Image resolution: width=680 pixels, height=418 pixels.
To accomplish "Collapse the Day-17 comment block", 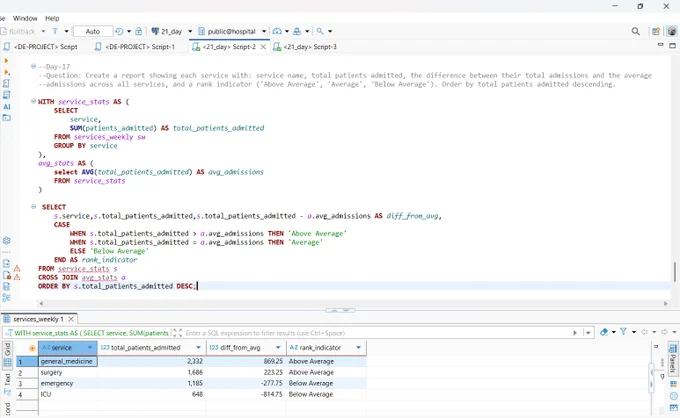I will coord(33,66).
